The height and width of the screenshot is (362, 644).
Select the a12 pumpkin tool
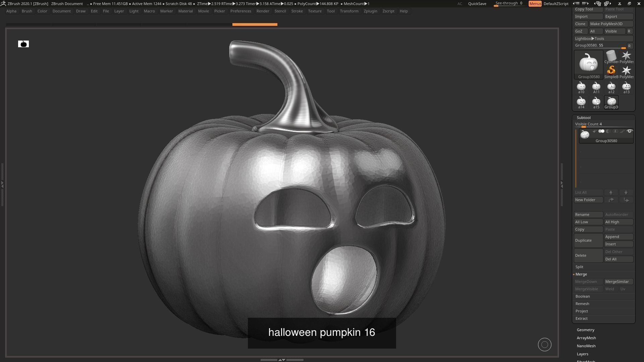coord(611,88)
